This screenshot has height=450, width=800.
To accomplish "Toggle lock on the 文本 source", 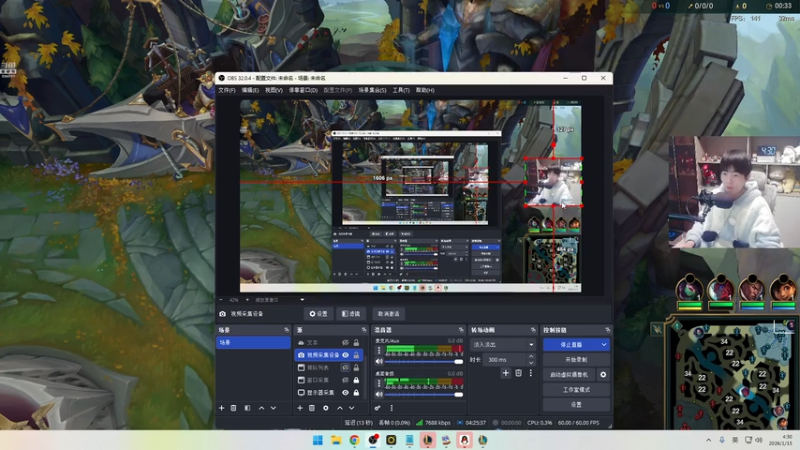I will [x=356, y=342].
